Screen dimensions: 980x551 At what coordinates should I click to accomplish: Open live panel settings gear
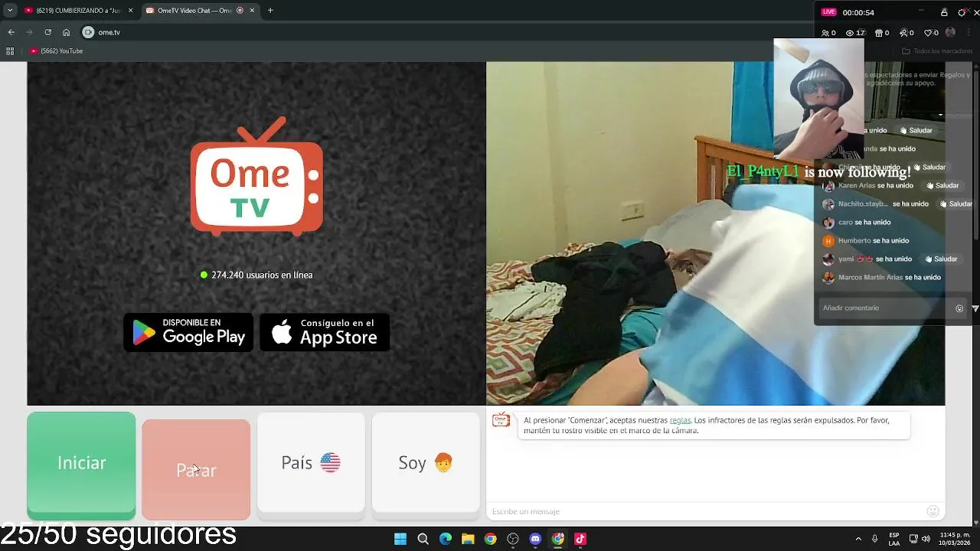pyautogui.click(x=962, y=12)
